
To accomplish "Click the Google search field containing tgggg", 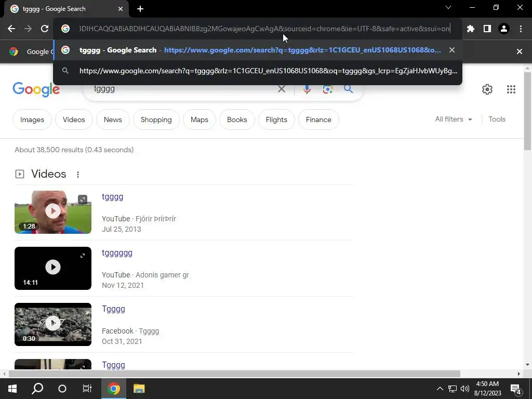I will click(x=183, y=89).
